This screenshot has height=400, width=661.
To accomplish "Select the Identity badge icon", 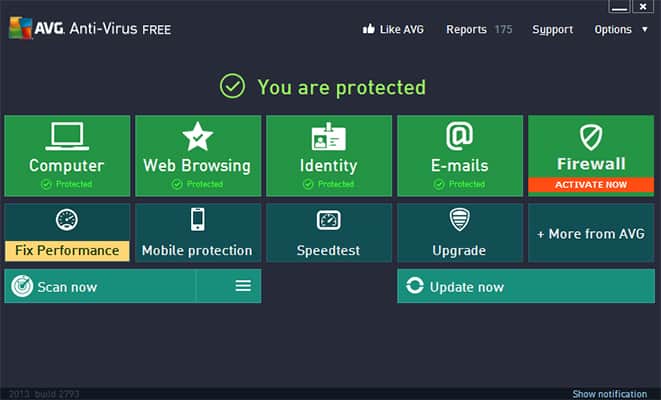I will (328, 137).
